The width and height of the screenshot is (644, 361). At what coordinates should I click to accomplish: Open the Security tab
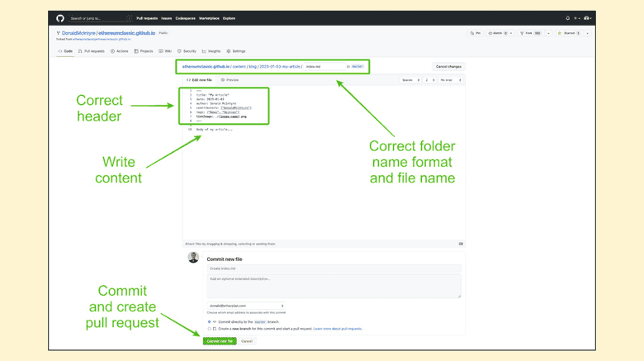pyautogui.click(x=186, y=51)
